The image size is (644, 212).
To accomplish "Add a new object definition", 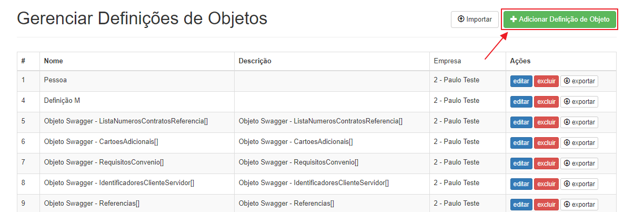I will pyautogui.click(x=559, y=20).
